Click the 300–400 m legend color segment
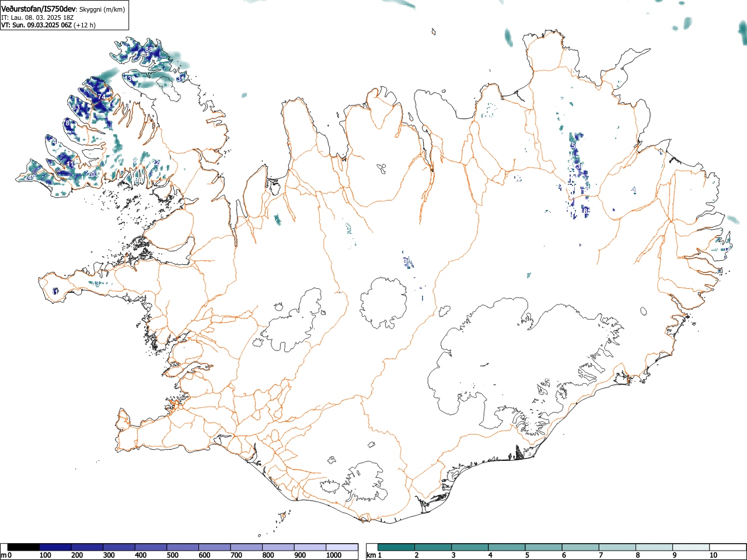 coord(119,547)
